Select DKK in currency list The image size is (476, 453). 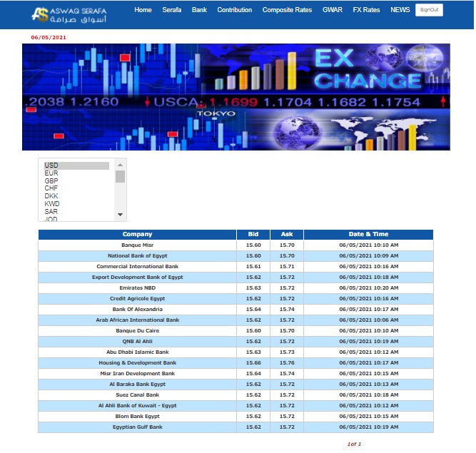[x=77, y=196]
